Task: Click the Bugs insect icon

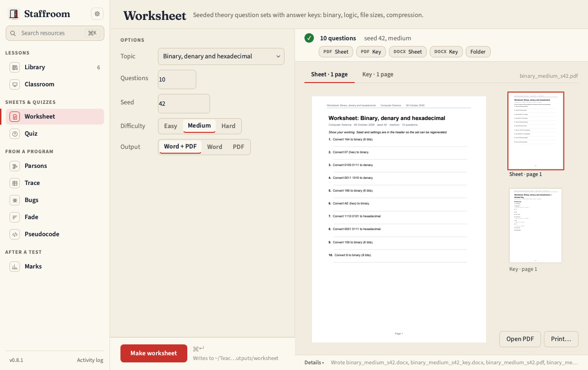Action: [x=15, y=200]
